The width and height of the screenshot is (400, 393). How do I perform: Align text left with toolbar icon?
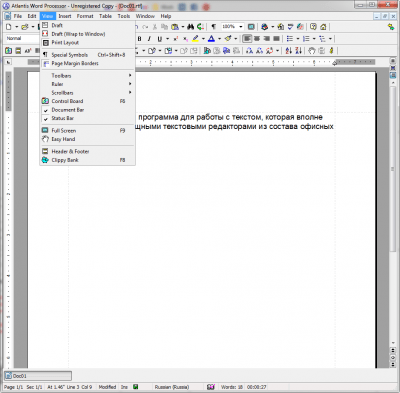[x=247, y=39]
